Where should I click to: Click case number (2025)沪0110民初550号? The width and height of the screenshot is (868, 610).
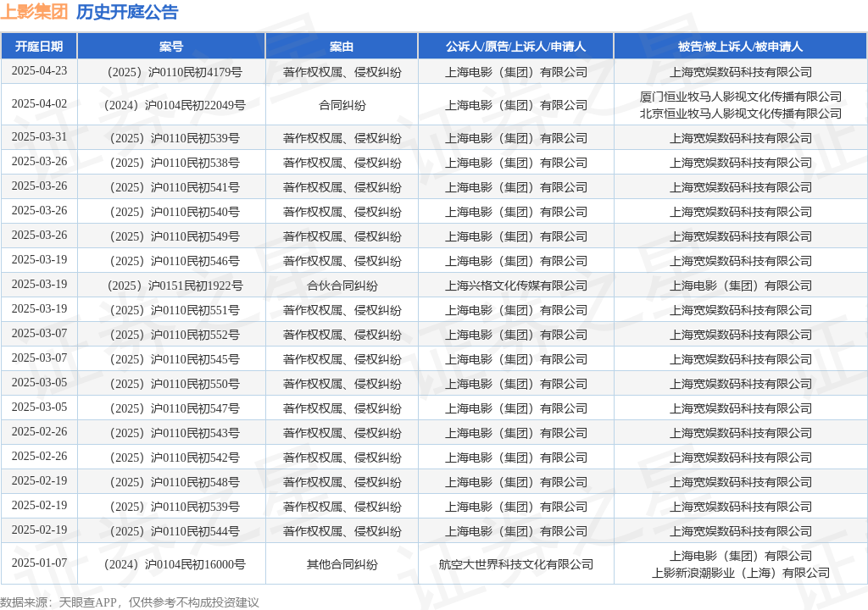point(175,384)
